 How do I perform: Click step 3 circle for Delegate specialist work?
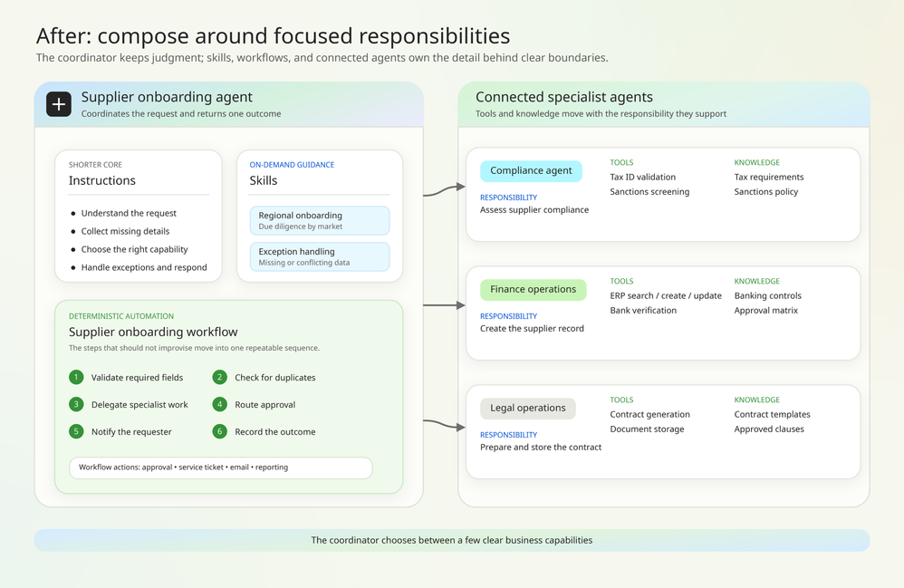pyautogui.click(x=76, y=405)
